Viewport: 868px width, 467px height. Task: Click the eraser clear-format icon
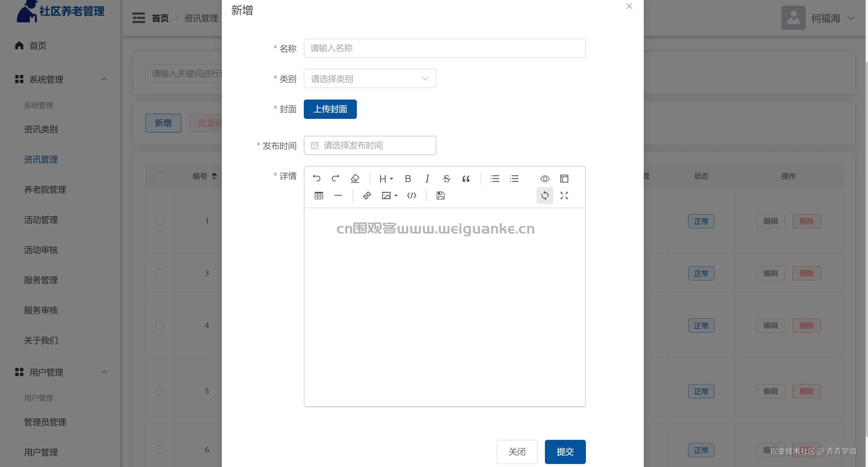tap(355, 178)
